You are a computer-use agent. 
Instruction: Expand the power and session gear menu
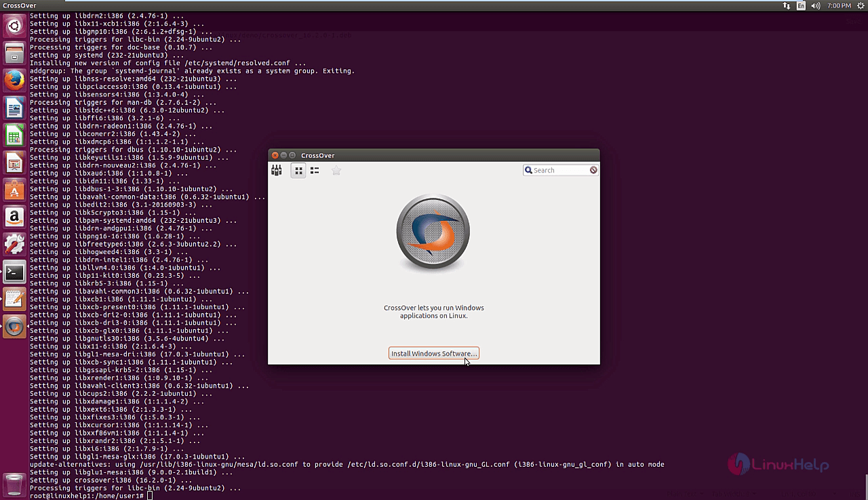[x=859, y=5]
